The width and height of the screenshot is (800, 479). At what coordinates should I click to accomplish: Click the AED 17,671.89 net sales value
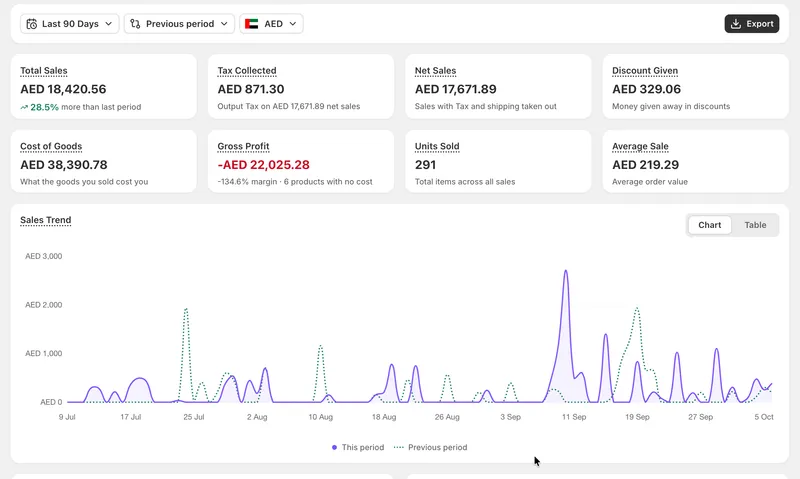click(x=456, y=89)
